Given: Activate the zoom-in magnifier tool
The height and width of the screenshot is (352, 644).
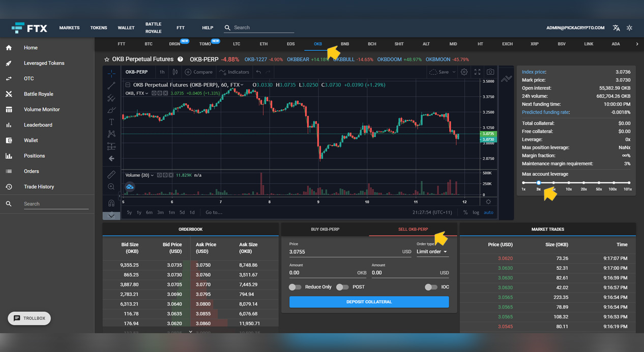Looking at the screenshot, I should (111, 187).
